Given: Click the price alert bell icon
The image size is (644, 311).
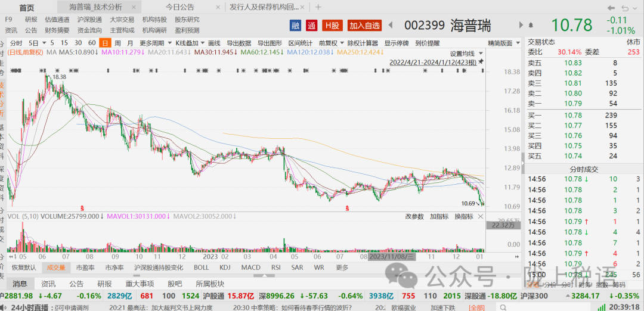Looking at the screenshot, I should click(x=531, y=25).
